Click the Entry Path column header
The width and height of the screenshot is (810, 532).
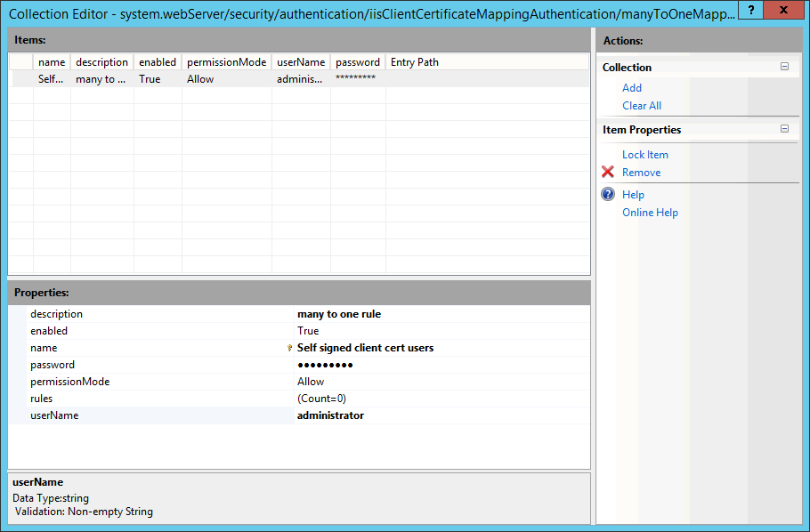[x=414, y=62]
